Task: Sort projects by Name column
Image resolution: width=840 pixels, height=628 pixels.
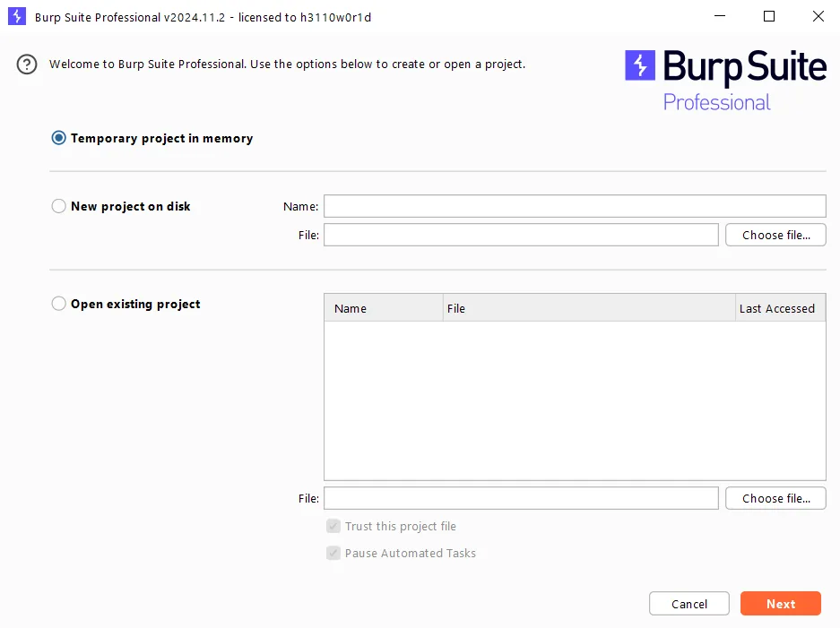Action: point(384,308)
